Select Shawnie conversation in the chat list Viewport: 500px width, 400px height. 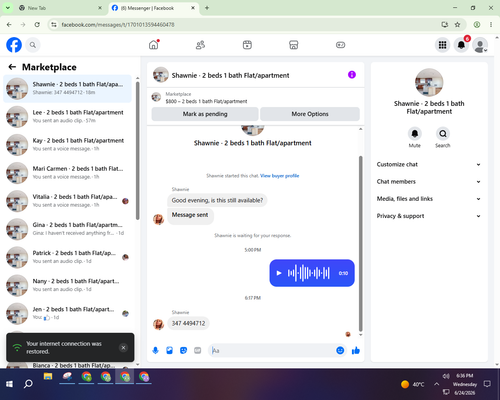coord(67,89)
